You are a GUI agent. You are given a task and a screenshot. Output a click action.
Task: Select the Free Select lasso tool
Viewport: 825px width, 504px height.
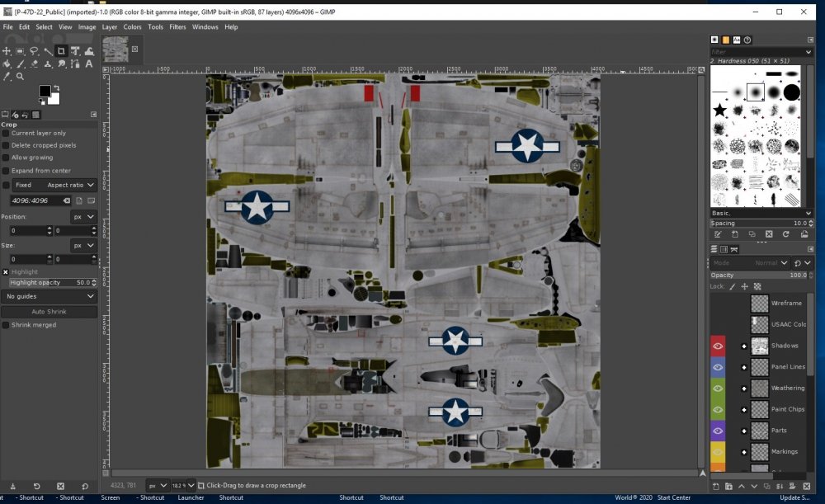click(34, 51)
